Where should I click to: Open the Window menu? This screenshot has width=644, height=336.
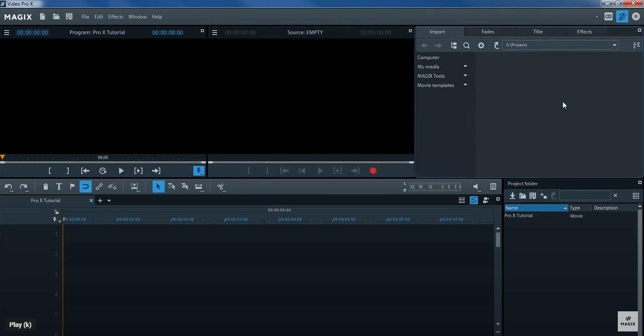click(x=137, y=17)
